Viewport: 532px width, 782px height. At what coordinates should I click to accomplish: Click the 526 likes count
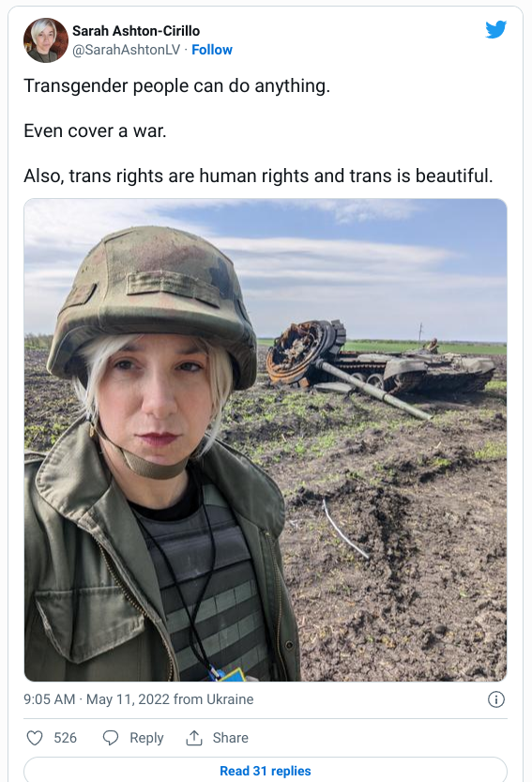(x=66, y=738)
